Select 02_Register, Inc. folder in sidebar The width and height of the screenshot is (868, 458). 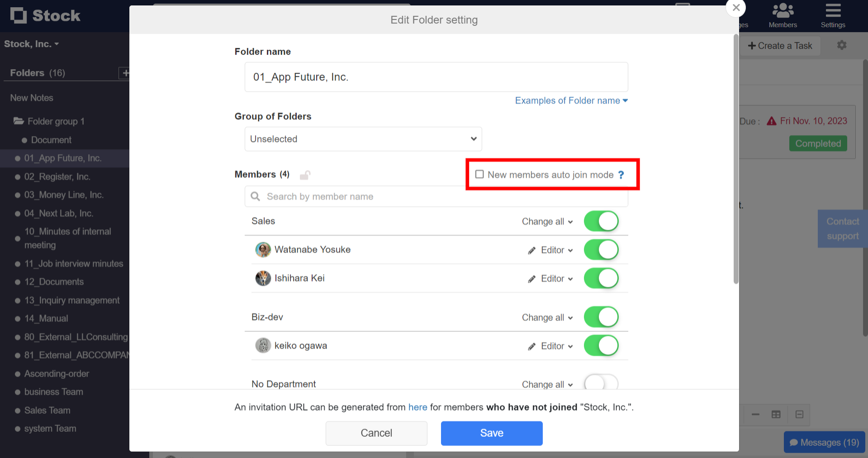pos(57,177)
